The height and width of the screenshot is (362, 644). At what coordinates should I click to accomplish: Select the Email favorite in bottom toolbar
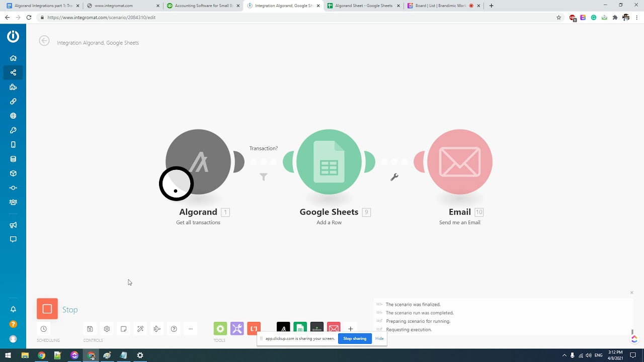pos(334,328)
